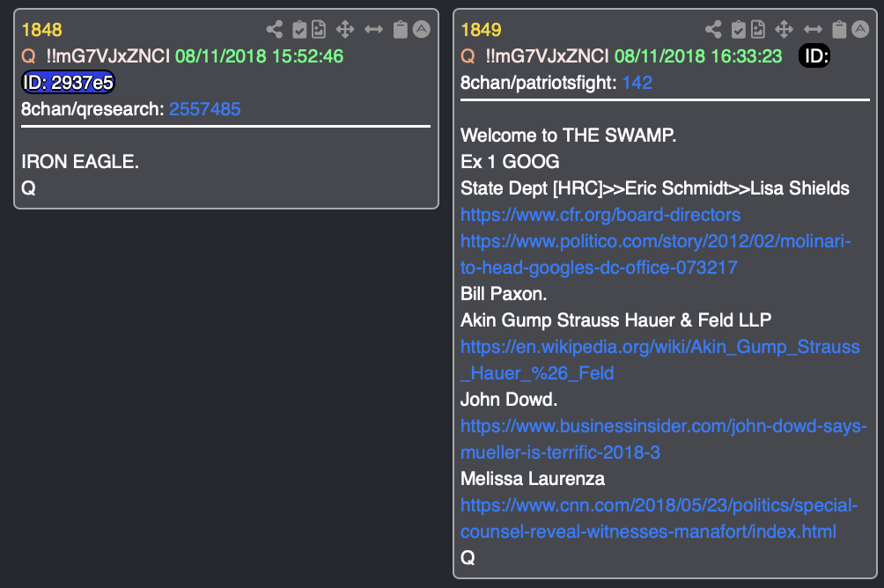
Task: Open the cnn.com special-counsel link
Action: 659,518
